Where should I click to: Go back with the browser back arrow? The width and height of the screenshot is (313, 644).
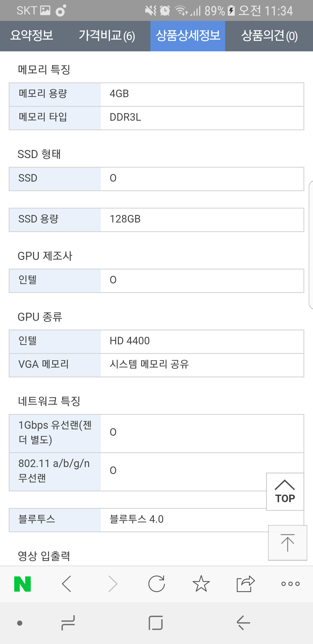pyautogui.click(x=67, y=584)
